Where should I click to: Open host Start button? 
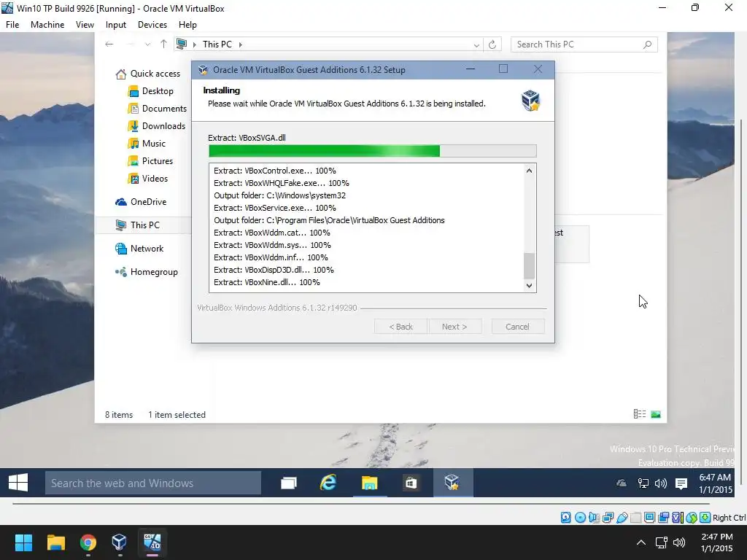pos(23,542)
